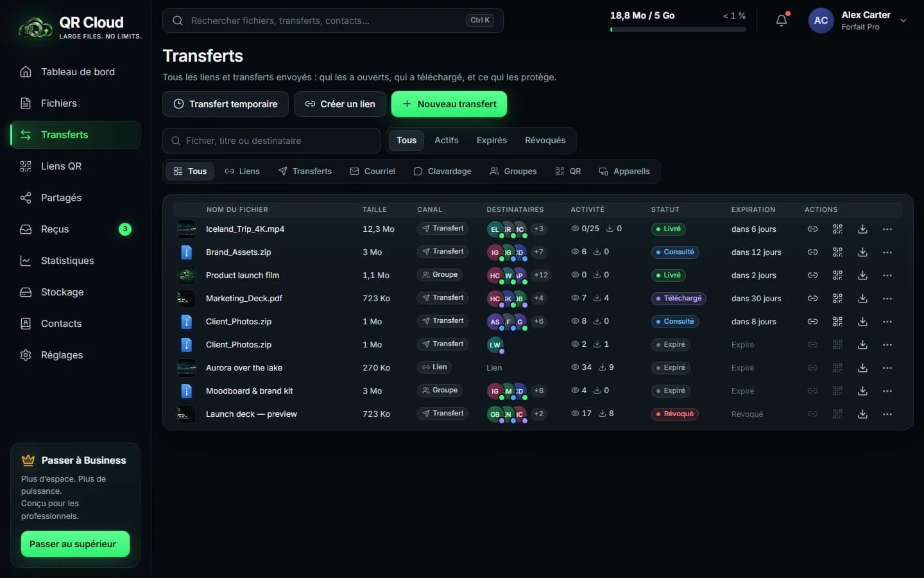
Task: Download Moodboard & brand kit
Action: click(862, 391)
